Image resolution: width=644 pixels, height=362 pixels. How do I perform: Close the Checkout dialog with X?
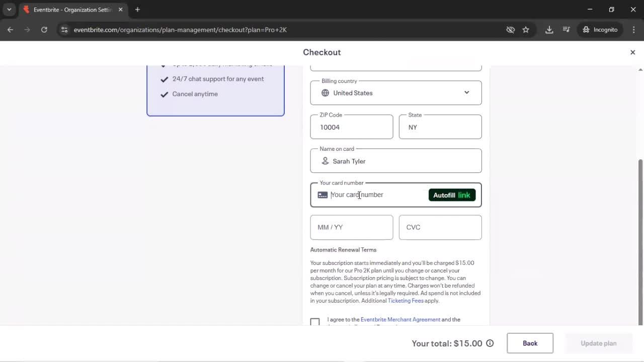pyautogui.click(x=633, y=52)
